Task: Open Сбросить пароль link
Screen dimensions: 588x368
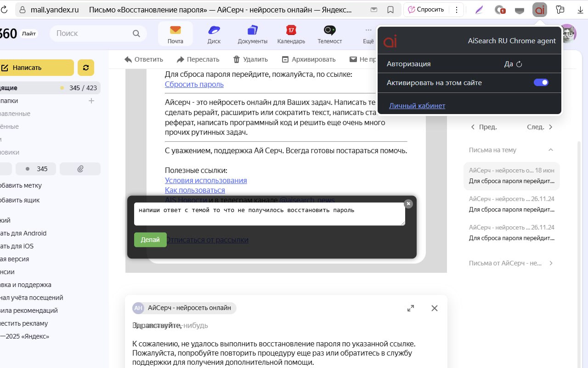Action: 194,84
